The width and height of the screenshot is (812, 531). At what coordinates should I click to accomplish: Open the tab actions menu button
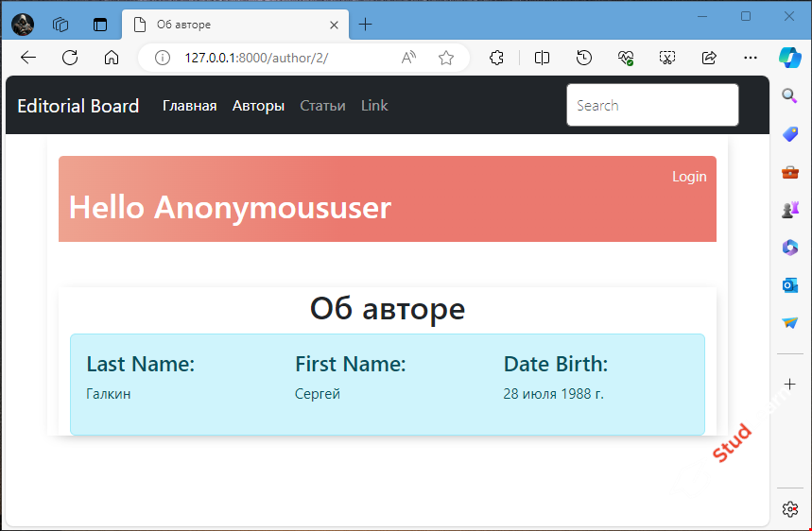click(100, 24)
